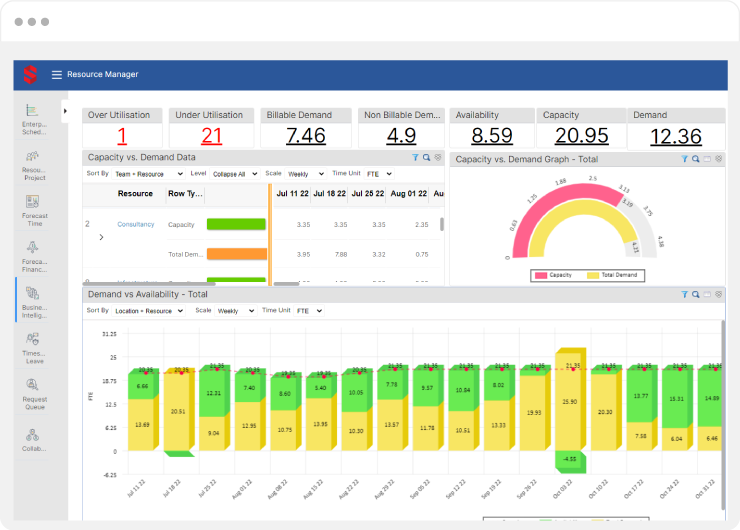The width and height of the screenshot is (740, 530).
Task: Search in Capacity vs. Demand Graph panel
Action: click(696, 159)
